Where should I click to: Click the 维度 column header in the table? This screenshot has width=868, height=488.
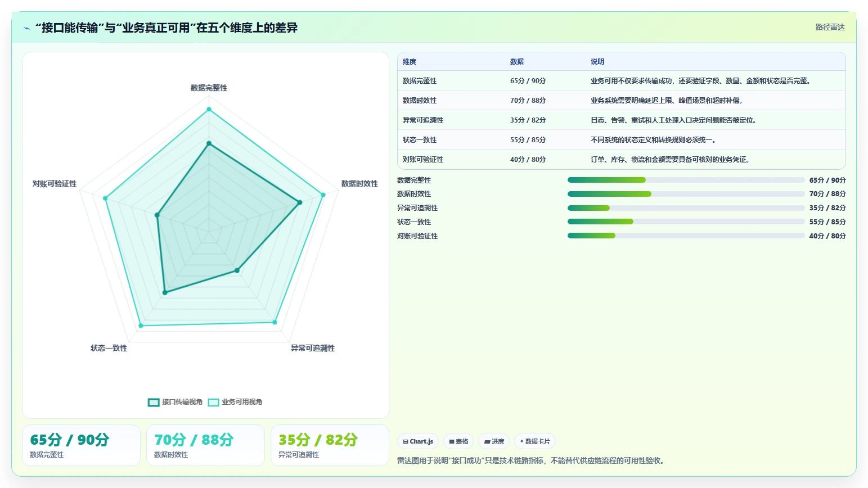tap(410, 62)
